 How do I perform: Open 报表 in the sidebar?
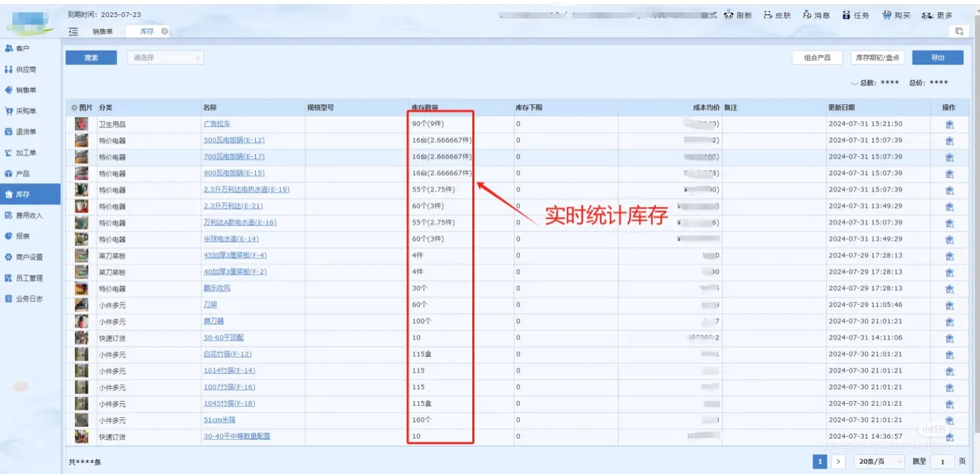click(x=30, y=236)
